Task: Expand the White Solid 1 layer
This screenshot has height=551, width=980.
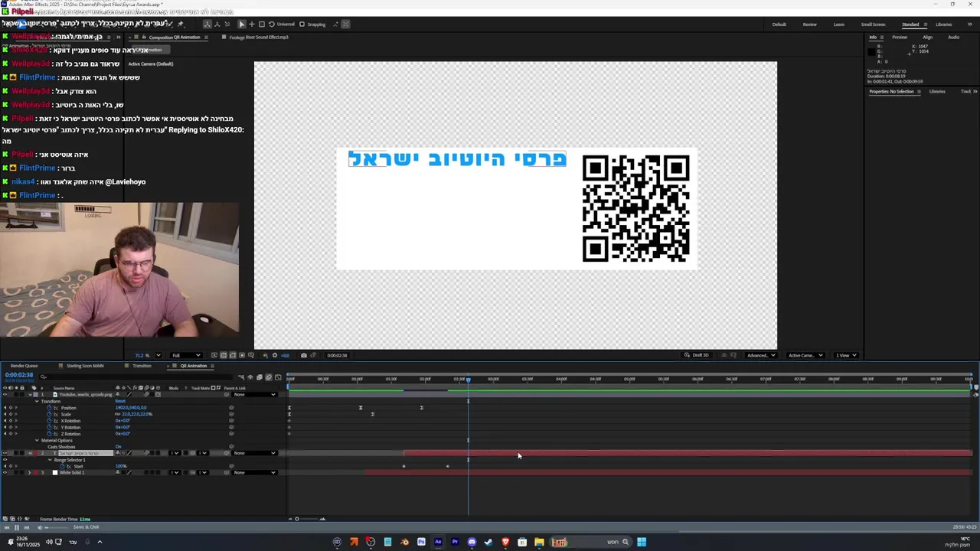Action: point(29,473)
